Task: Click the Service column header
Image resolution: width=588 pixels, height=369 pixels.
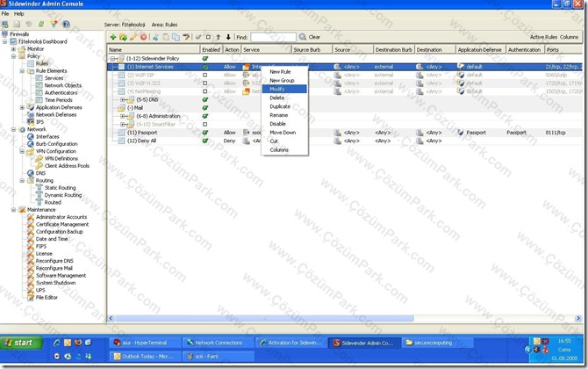Action: coord(266,49)
